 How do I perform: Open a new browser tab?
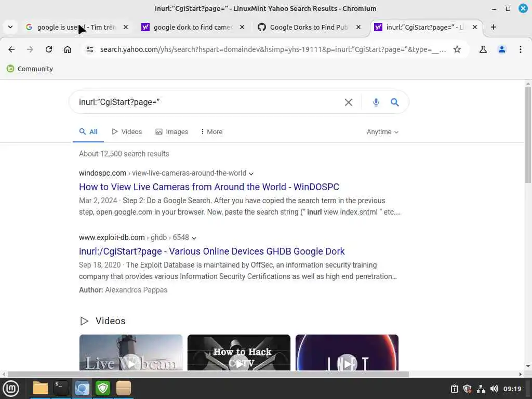(494, 27)
